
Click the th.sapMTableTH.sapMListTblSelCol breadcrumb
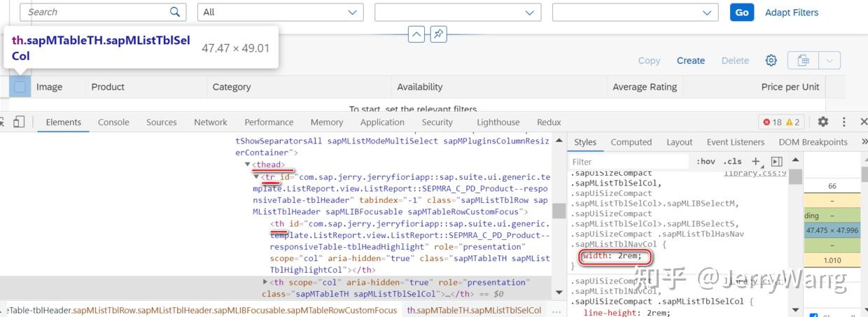click(x=474, y=310)
